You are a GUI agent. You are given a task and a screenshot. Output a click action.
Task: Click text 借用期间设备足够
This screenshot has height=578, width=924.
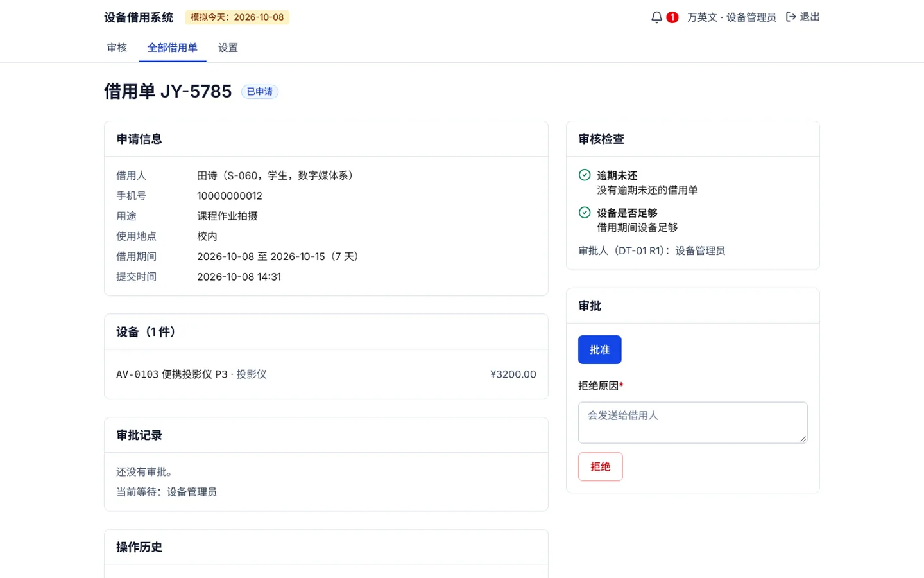637,227
